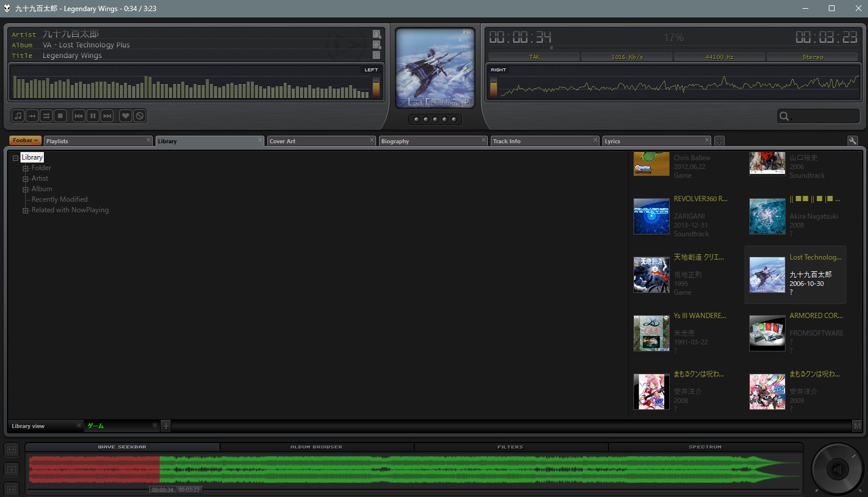The height and width of the screenshot is (497, 868).
Task: Select the ARMORED COR... album cover
Action: [767, 333]
